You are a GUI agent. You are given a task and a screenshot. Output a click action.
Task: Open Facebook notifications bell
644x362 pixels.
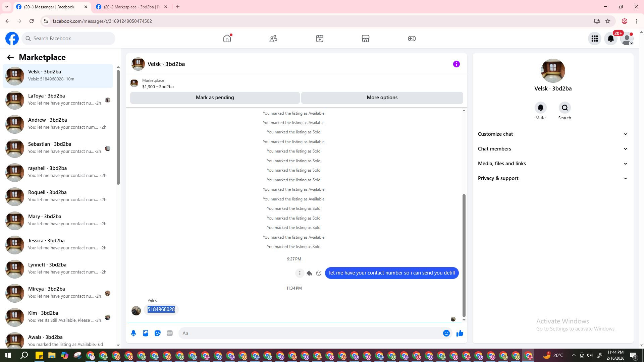611,39
